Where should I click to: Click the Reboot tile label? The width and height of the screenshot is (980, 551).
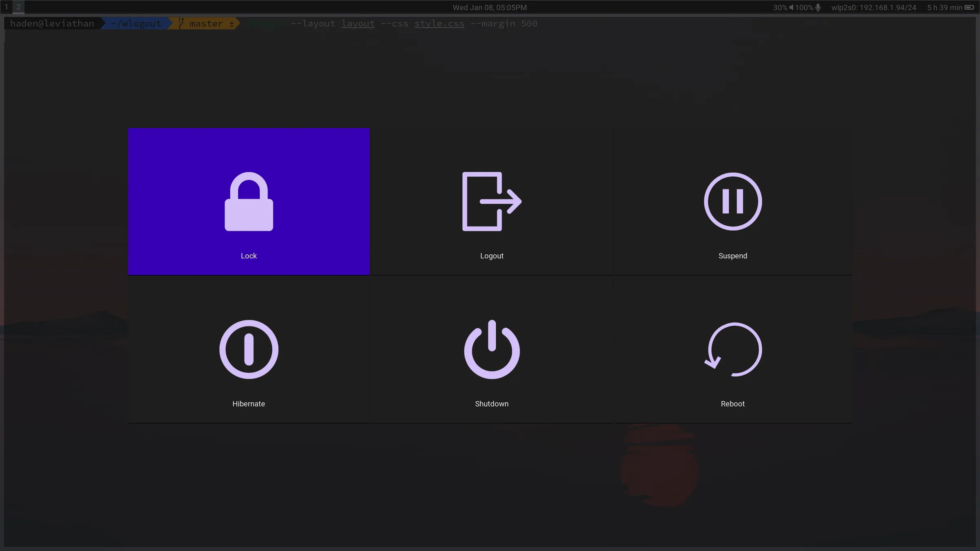(732, 404)
